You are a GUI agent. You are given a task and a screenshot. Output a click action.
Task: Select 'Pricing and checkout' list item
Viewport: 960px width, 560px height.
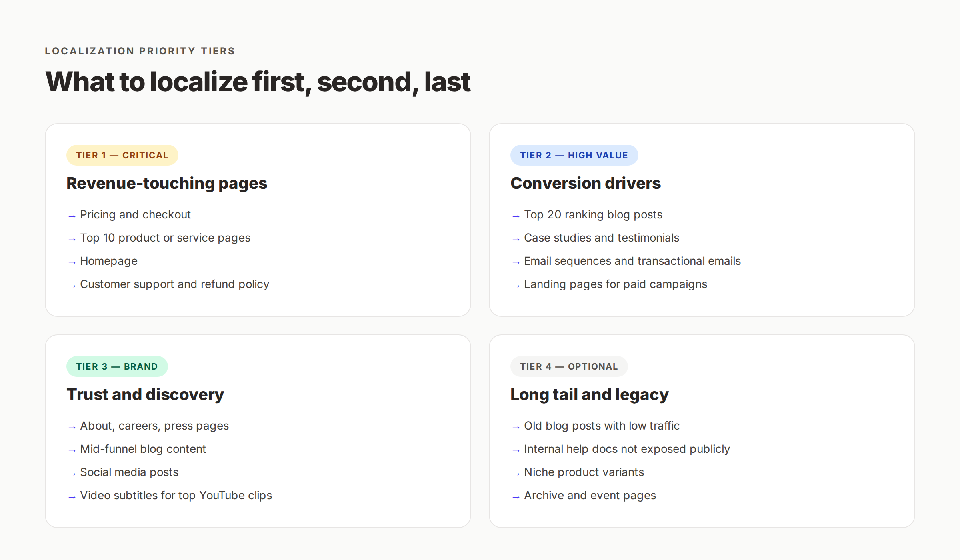tap(135, 215)
